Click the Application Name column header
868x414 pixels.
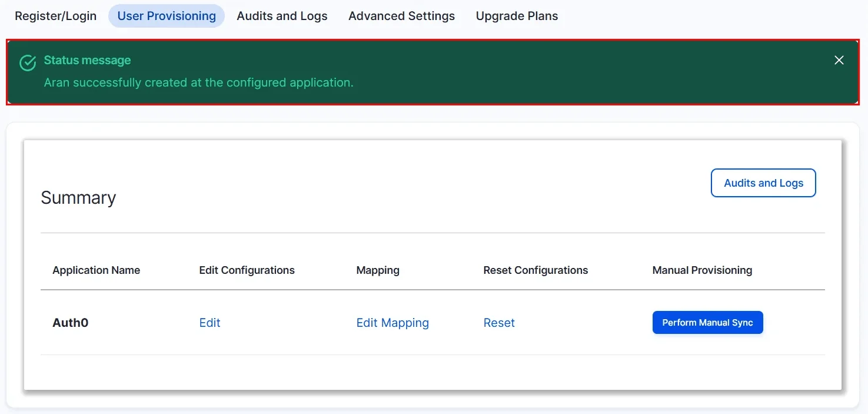coord(97,270)
